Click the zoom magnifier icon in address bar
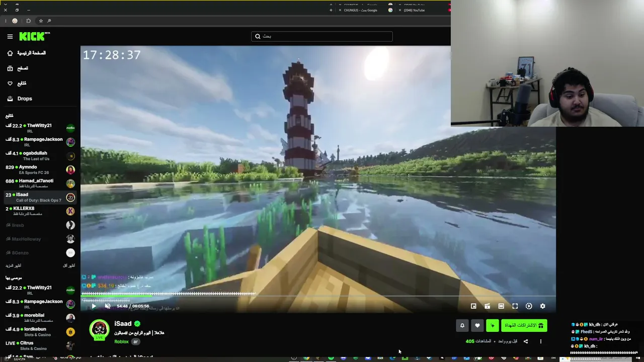Screen dimensions: 644x362 [49, 21]
